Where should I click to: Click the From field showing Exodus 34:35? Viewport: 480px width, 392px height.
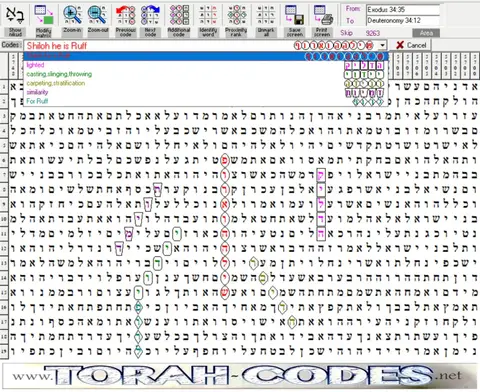(403, 10)
